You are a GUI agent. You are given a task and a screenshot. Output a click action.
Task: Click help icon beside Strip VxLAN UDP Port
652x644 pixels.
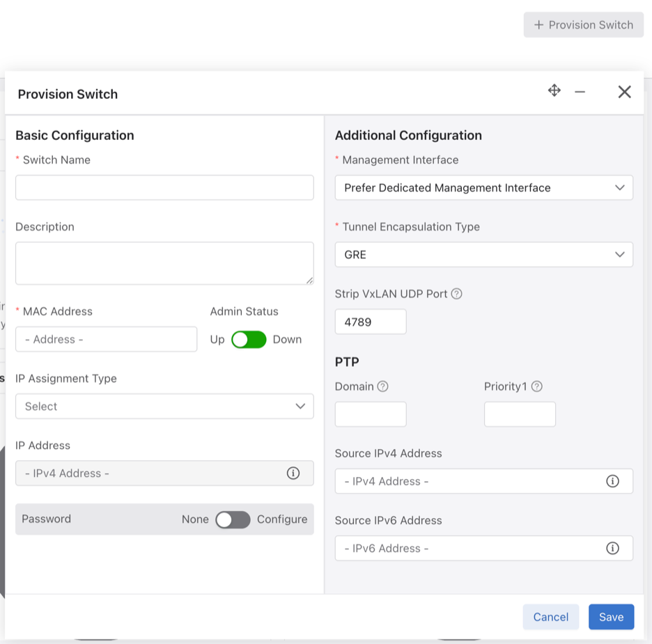coord(457,294)
